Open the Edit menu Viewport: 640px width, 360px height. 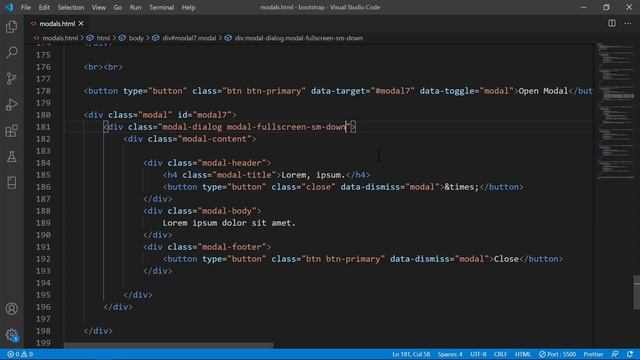coord(44,7)
